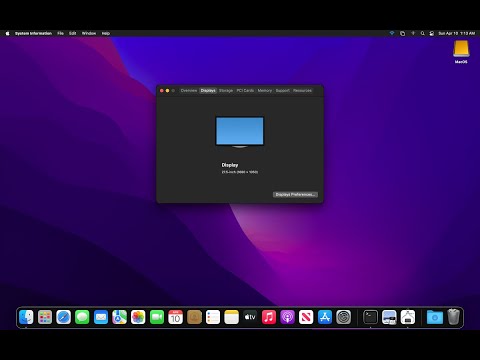The height and width of the screenshot is (360, 480).
Task: Open Calendar icon in dock
Action: pos(176,317)
